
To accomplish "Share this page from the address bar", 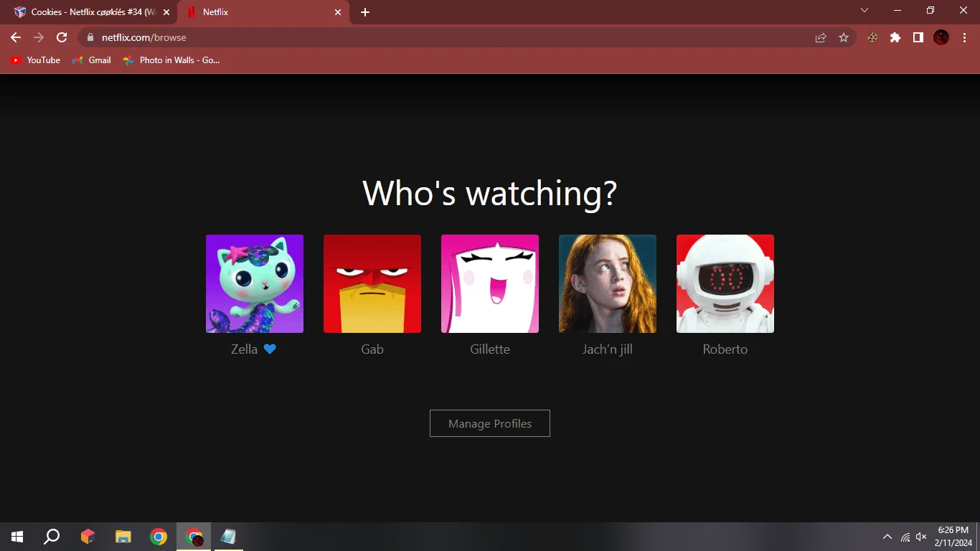I will pyautogui.click(x=821, y=37).
